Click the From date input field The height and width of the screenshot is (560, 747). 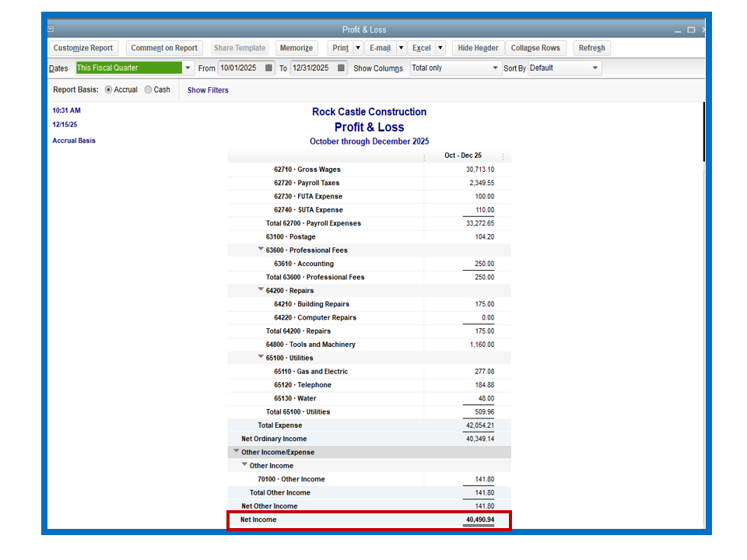(x=241, y=68)
